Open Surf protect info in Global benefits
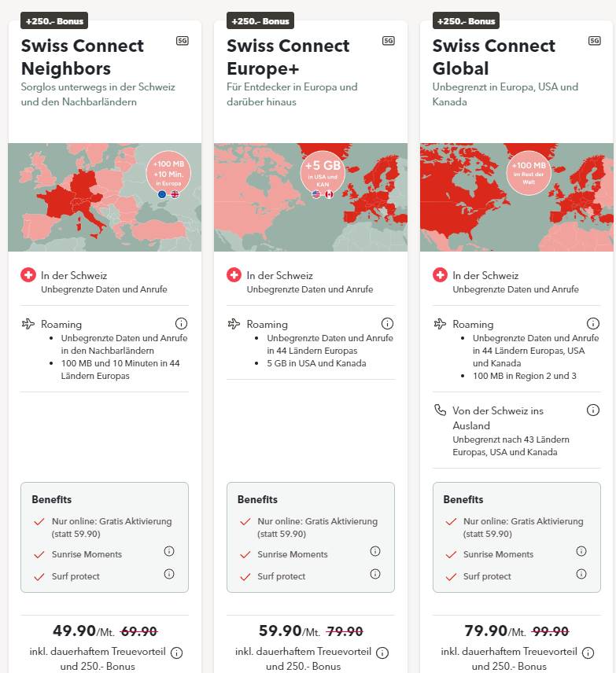The height and width of the screenshot is (673, 616). pos(581,574)
